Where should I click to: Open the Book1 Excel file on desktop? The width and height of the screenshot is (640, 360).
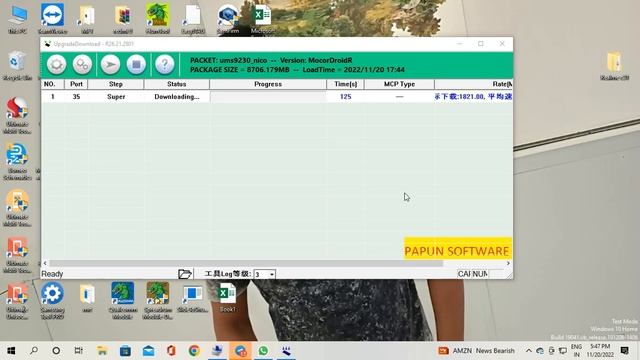coord(227,298)
